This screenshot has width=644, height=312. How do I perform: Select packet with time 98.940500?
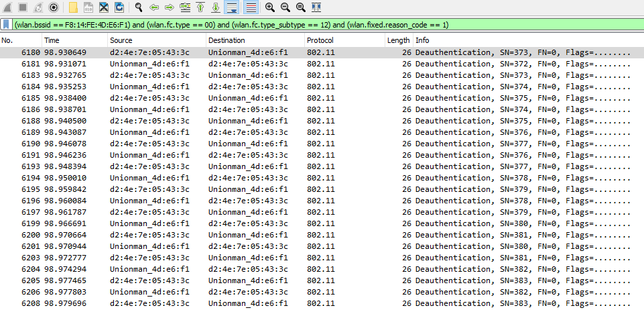[x=322, y=121]
